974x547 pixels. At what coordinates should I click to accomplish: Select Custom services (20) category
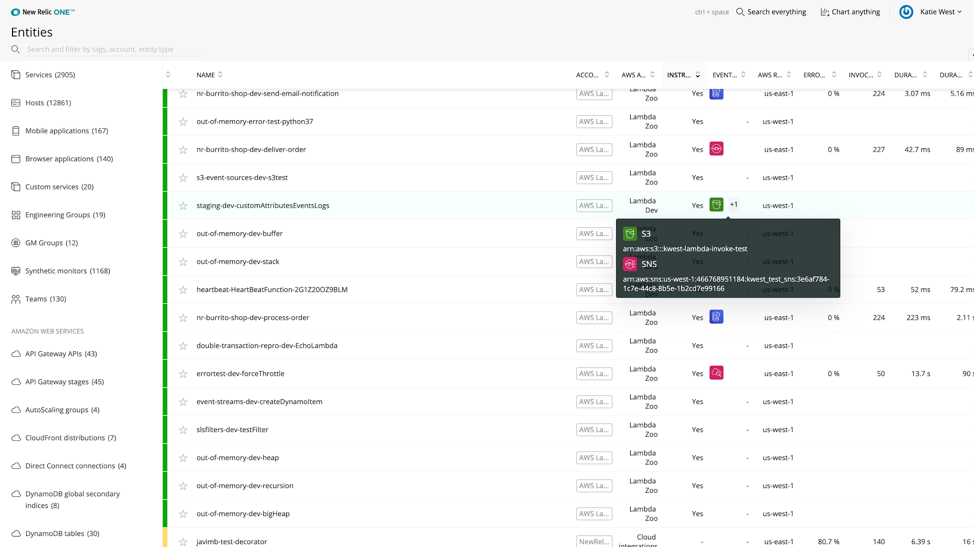click(60, 186)
